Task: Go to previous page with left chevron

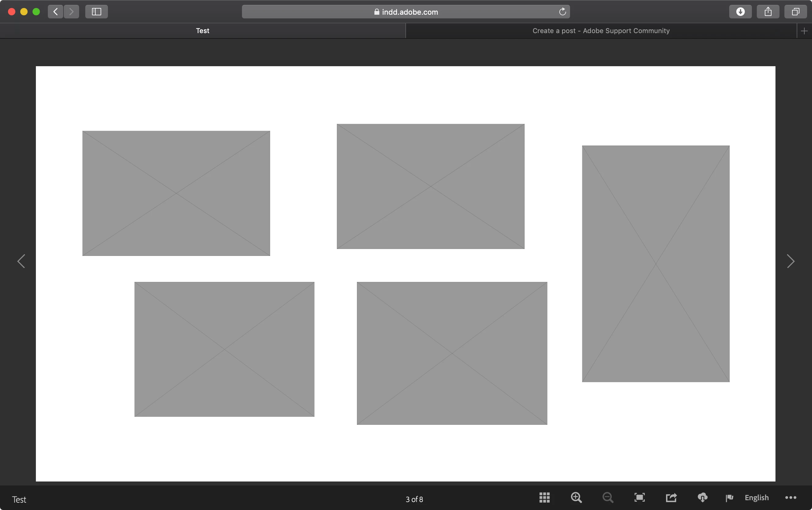Action: [x=21, y=261]
